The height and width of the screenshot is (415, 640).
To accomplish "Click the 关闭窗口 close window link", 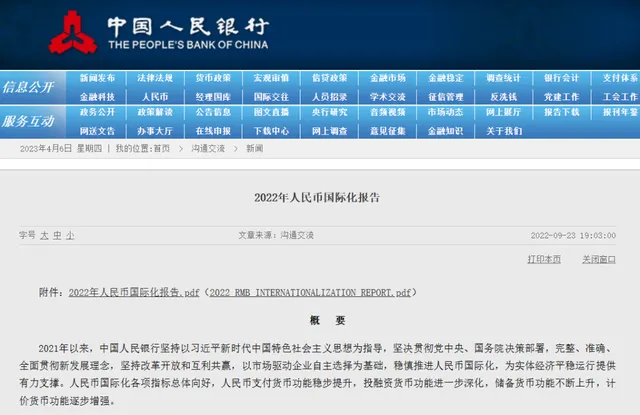I will point(598,258).
